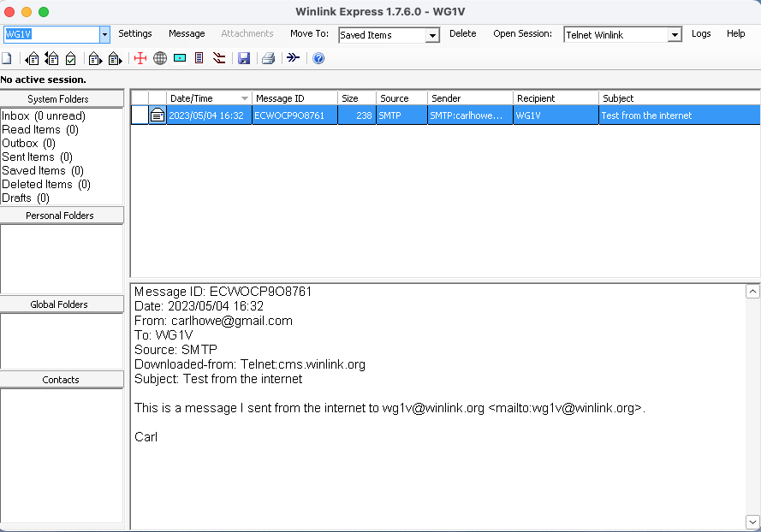
Task: Tick the checkbox on the message row
Action: [x=139, y=115]
